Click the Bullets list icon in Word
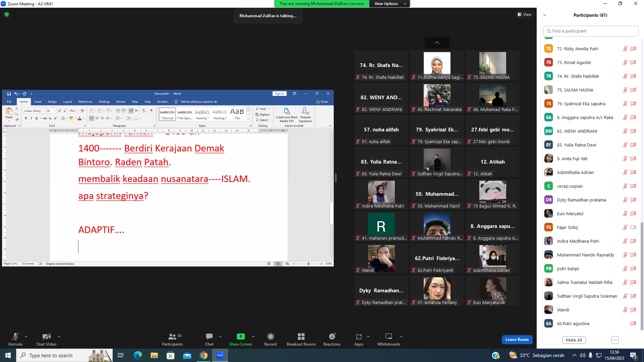644x362 pixels. point(91,111)
